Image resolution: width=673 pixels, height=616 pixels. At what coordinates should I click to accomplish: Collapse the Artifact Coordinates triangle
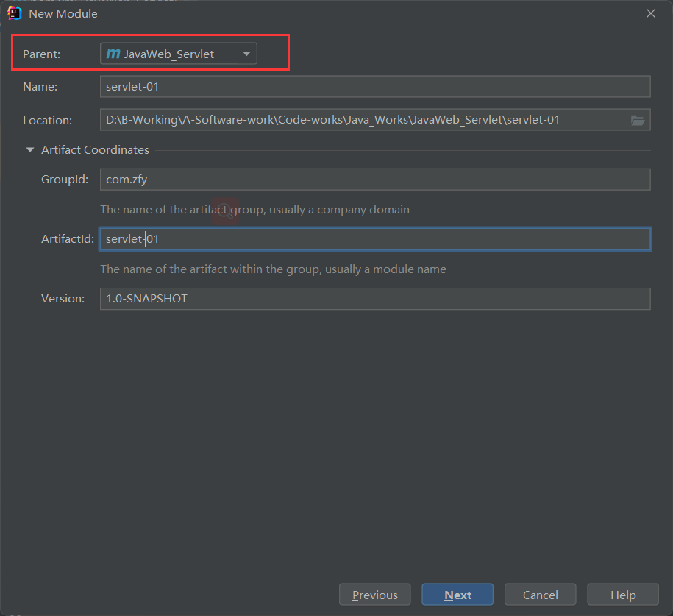(x=30, y=150)
